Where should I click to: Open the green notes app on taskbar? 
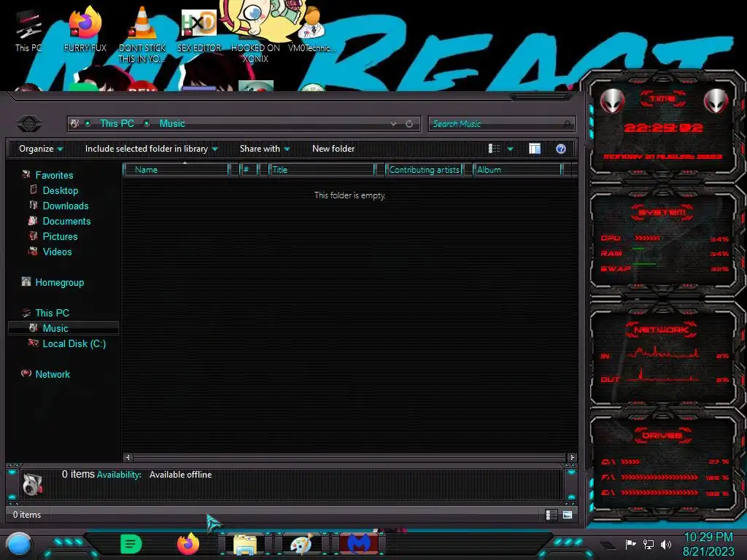[x=131, y=544]
